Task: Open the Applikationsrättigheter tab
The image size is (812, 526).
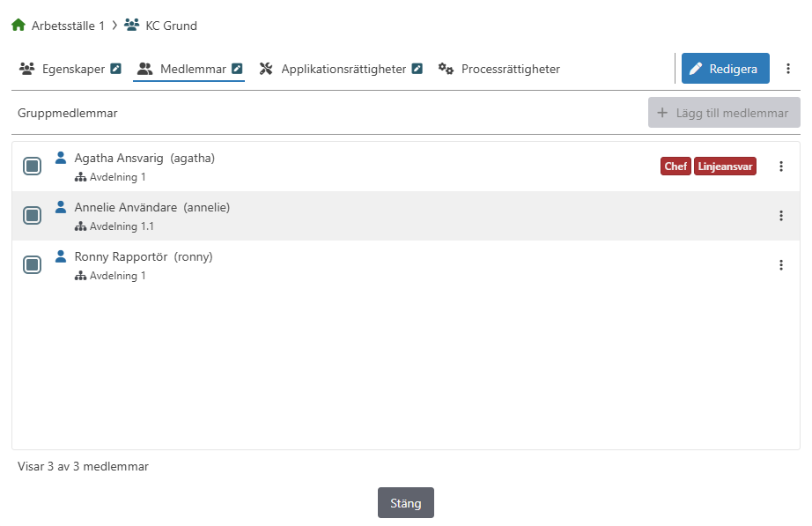Action: tap(341, 69)
